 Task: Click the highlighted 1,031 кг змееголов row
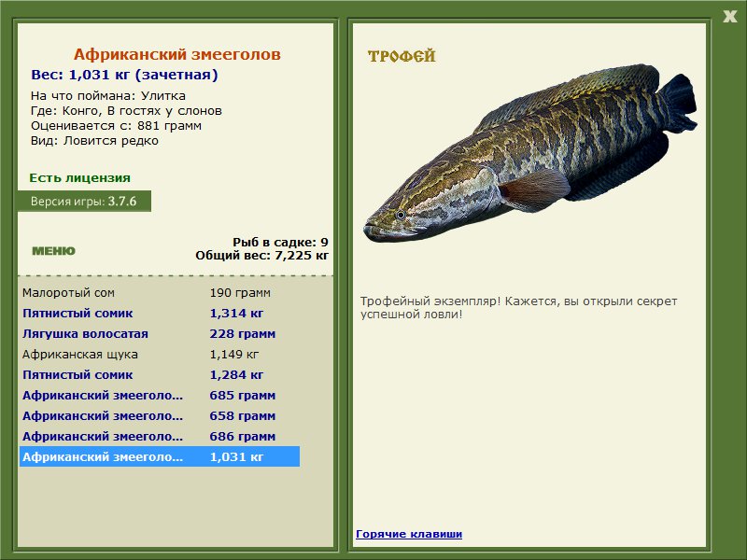159,457
